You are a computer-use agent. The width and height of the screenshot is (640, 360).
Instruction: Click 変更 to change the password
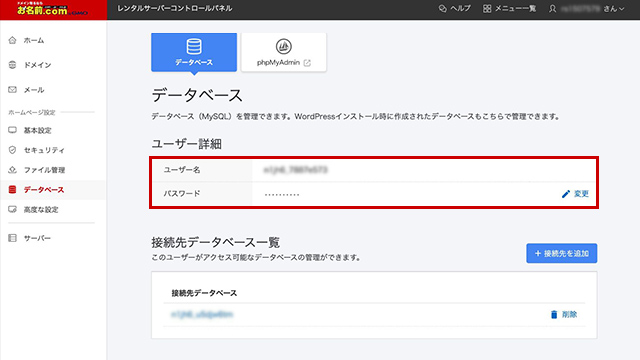581,194
